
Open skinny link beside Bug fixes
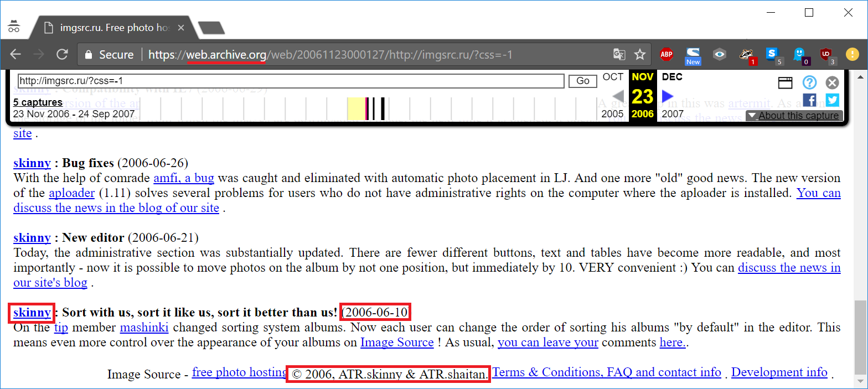point(32,163)
